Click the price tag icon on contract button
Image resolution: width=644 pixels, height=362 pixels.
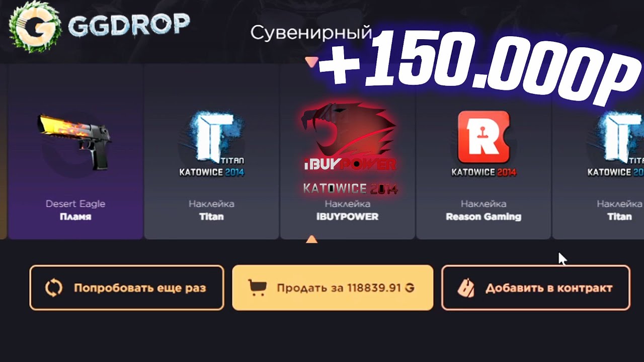[x=465, y=288]
